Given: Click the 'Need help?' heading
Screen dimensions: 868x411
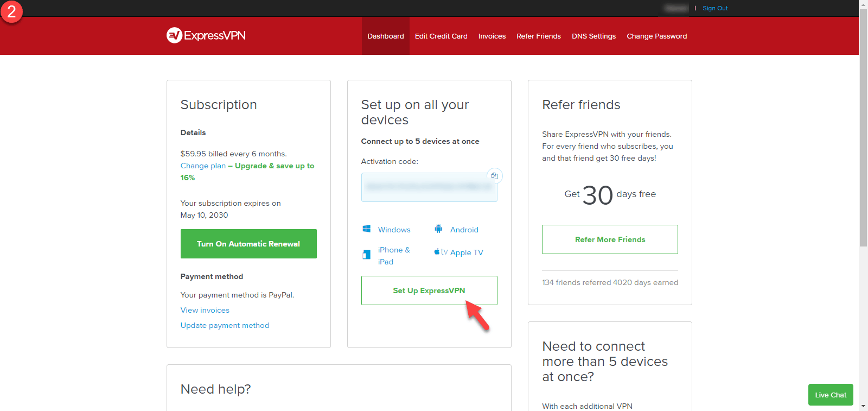Looking at the screenshot, I should [x=216, y=389].
